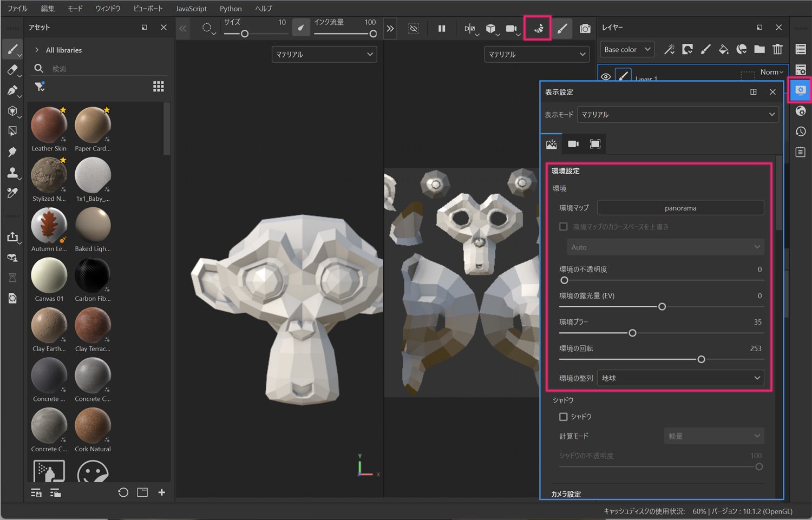Select the Projection tool
Viewport: 812px width, 520px height.
(12, 90)
